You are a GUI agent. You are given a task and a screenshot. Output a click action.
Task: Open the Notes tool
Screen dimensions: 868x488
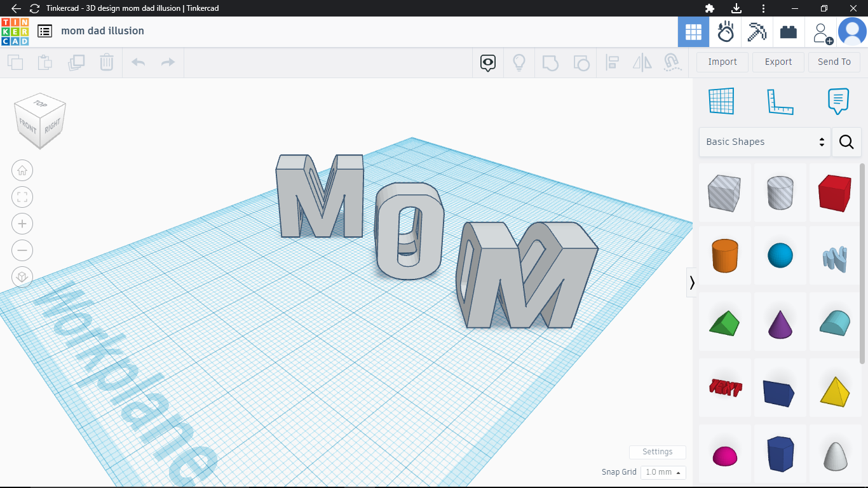coord(838,101)
